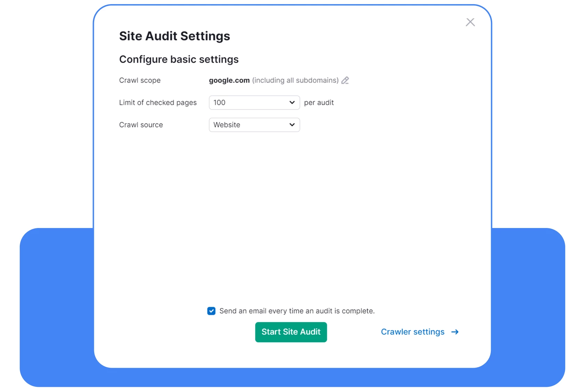Screen dimensions: 585x392
Task: Close the Site Audit Settings dialog
Action: (470, 22)
